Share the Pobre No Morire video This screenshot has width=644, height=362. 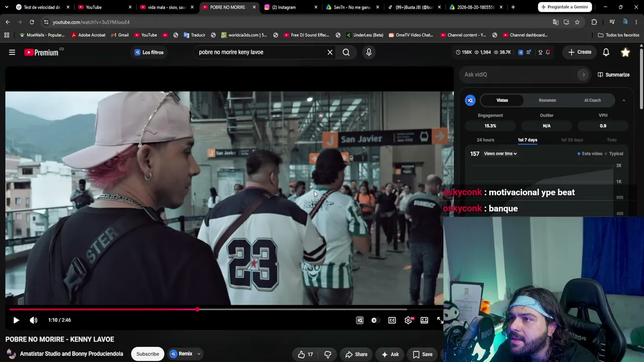(356, 354)
